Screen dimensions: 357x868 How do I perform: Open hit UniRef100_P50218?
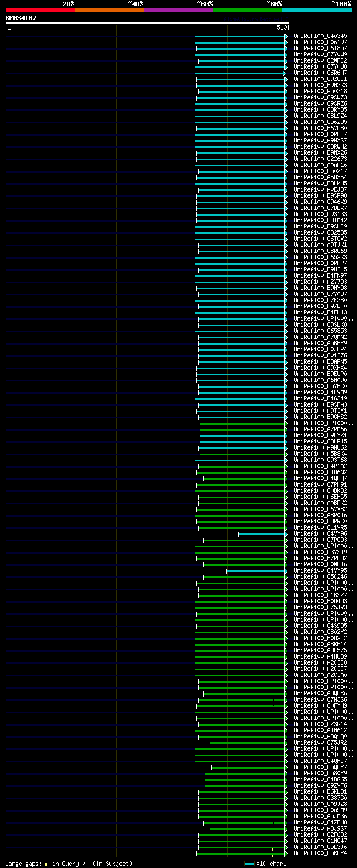coord(320,91)
